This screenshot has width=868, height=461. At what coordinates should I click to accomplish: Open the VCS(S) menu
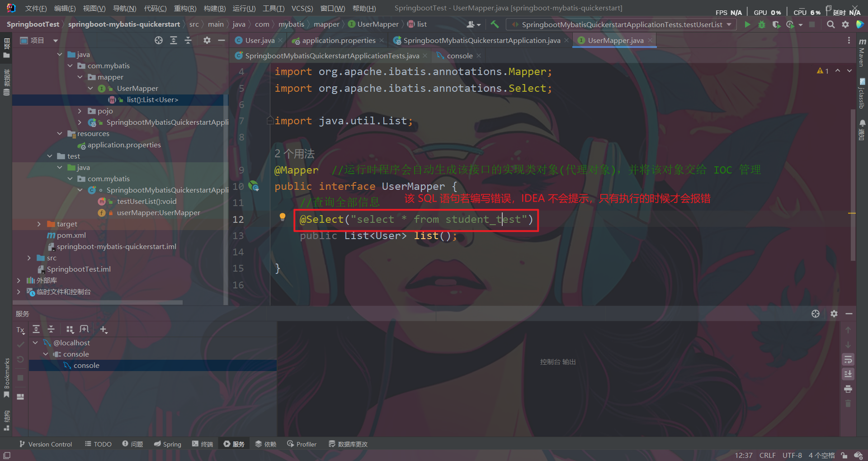pyautogui.click(x=302, y=9)
